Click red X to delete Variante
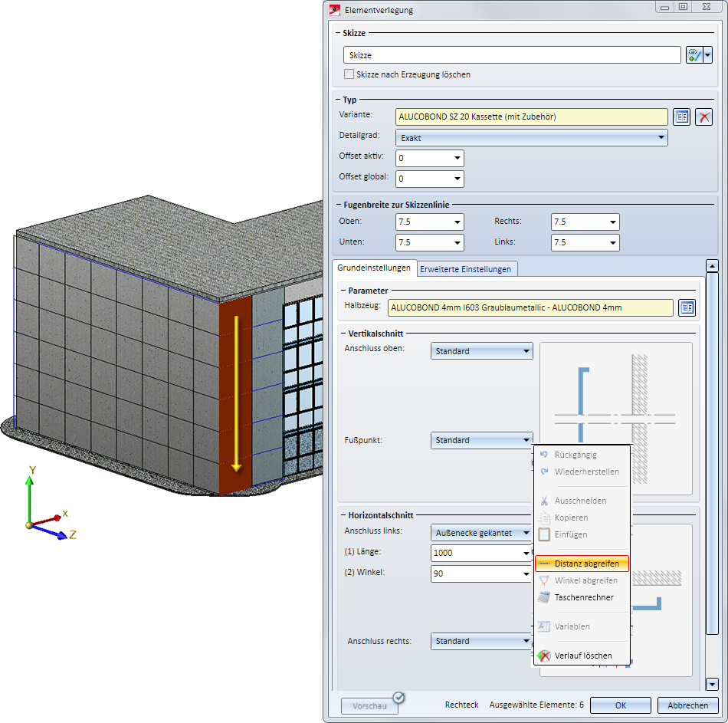The height and width of the screenshot is (723, 728). [x=703, y=117]
